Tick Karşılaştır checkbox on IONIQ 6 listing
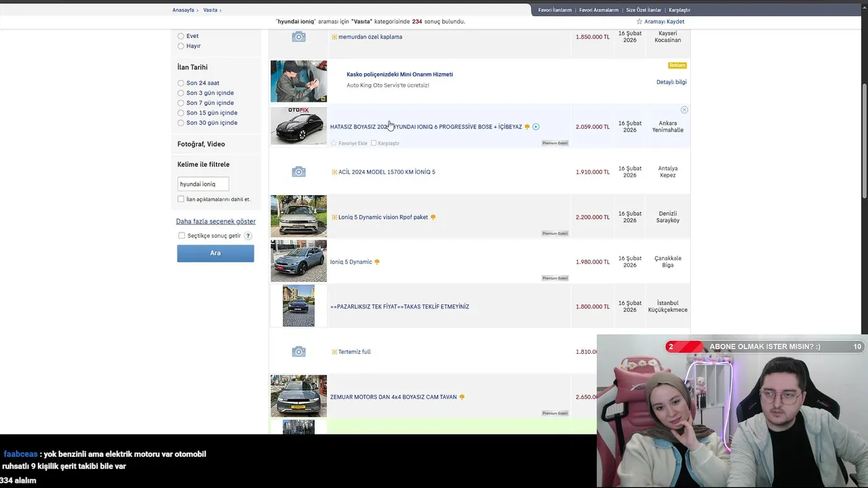This screenshot has width=868, height=488. click(x=374, y=143)
